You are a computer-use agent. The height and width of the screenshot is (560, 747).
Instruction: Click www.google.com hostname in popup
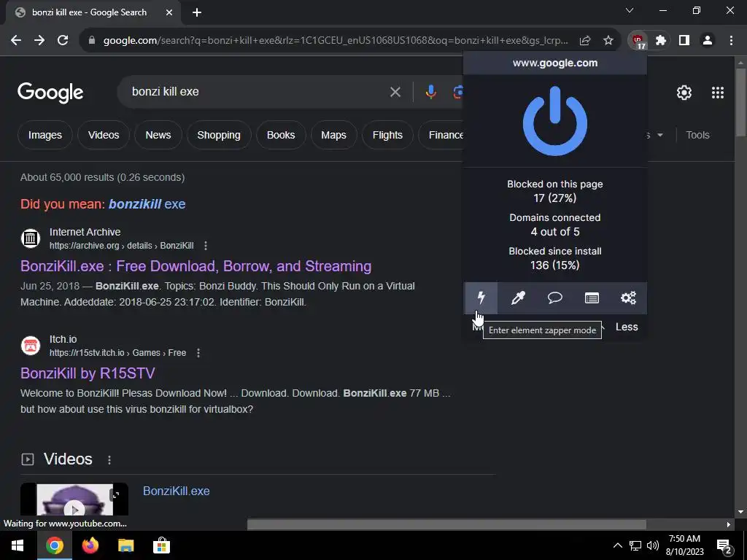[x=555, y=63]
